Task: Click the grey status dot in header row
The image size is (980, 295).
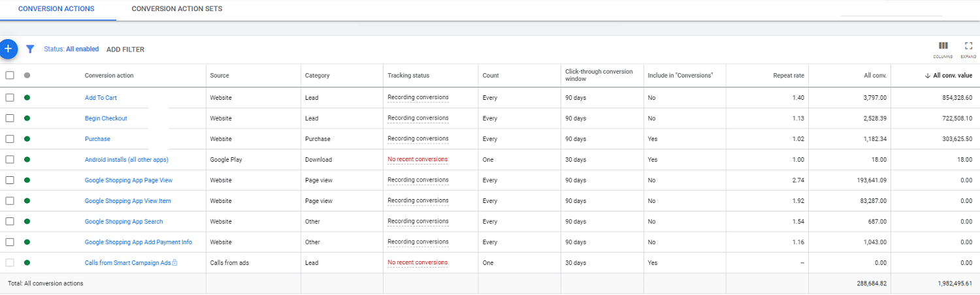Action: pyautogui.click(x=27, y=75)
